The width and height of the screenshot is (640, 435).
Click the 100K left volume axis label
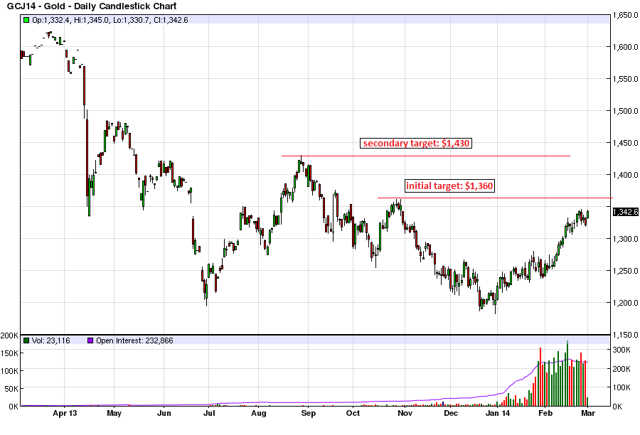9,371
